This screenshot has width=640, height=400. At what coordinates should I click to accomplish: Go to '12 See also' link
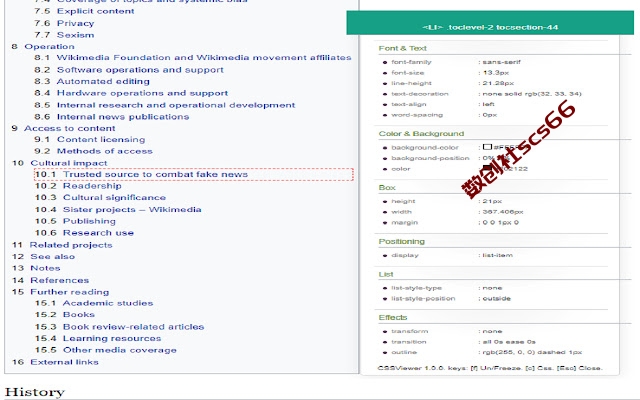[x=43, y=257]
